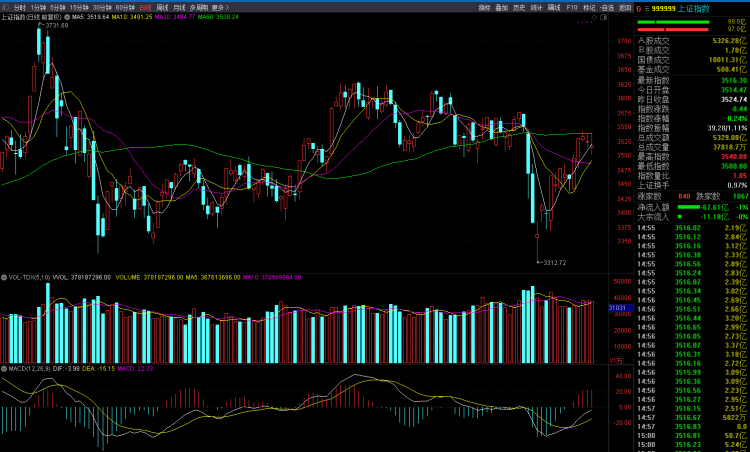This screenshot has height=452, width=750.
Task: Toggle 叠加 overlay comparison
Action: click(x=502, y=7)
